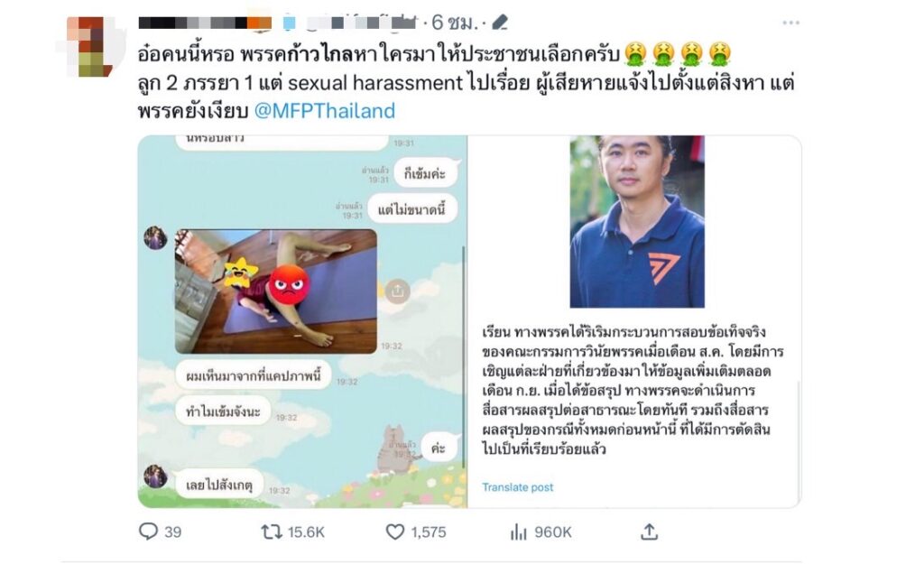The height and width of the screenshot is (564, 924).
Task: Like the post with heart icon
Action: tap(395, 532)
